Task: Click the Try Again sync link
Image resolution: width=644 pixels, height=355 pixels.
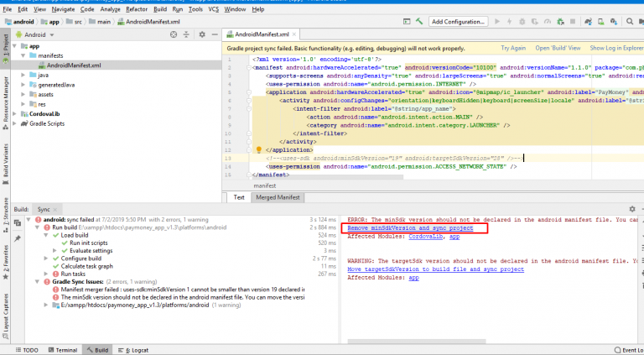Action: point(512,49)
